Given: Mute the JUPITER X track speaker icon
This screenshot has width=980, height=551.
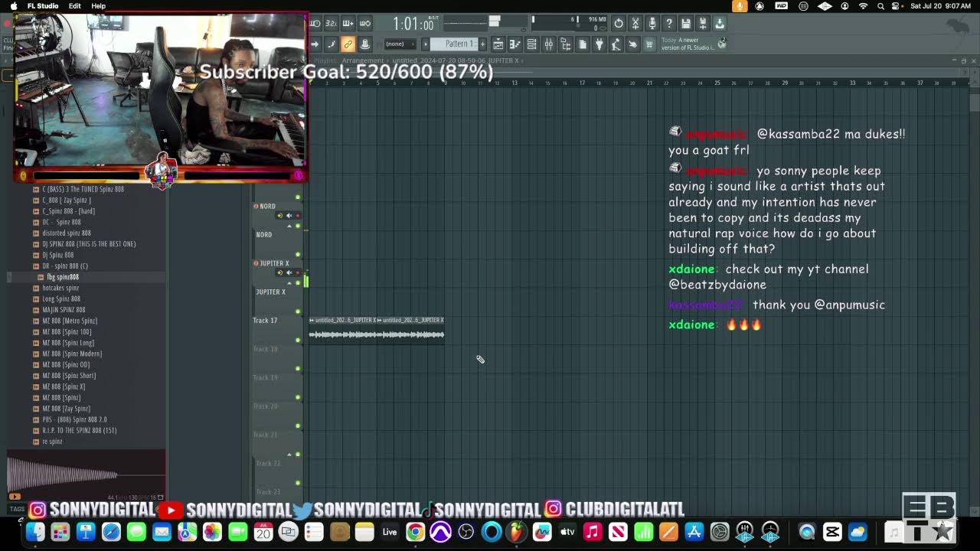Looking at the screenshot, I should tap(289, 272).
